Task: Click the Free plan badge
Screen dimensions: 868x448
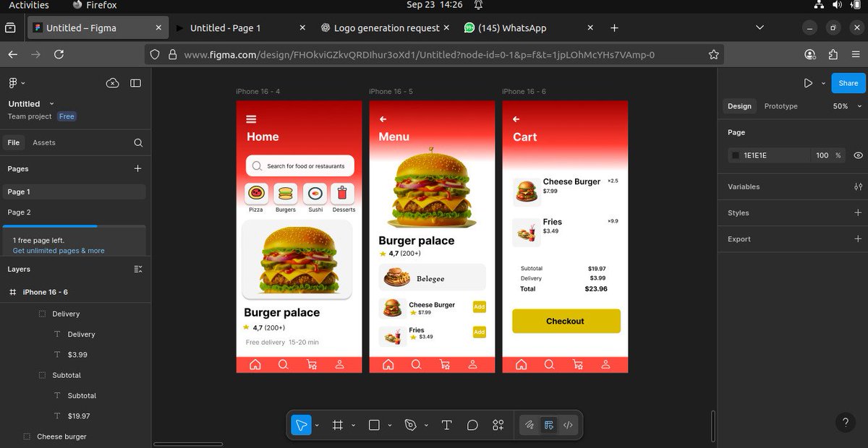Action: click(x=67, y=116)
